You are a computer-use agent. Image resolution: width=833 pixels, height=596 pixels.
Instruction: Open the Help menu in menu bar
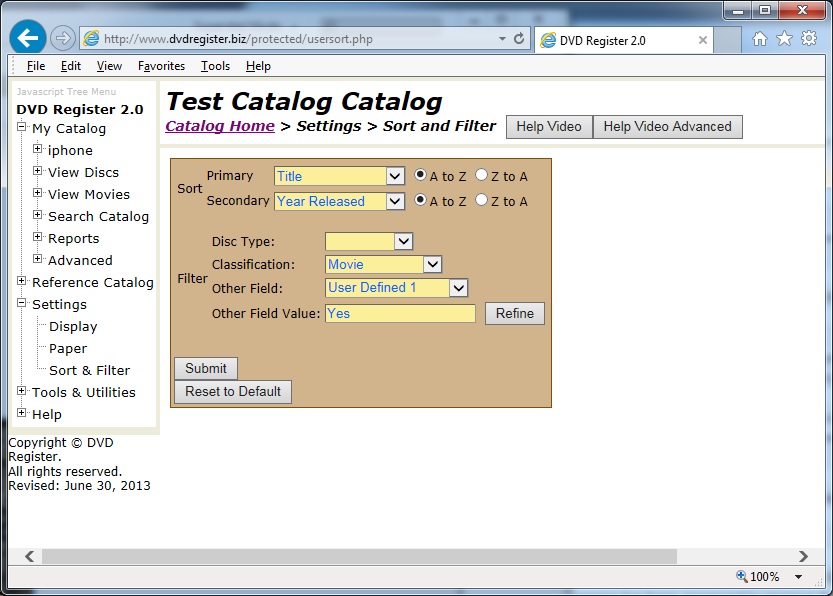(x=258, y=66)
